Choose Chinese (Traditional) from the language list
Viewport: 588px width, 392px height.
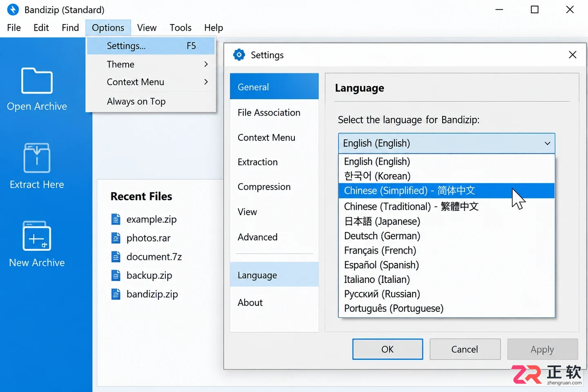point(446,207)
